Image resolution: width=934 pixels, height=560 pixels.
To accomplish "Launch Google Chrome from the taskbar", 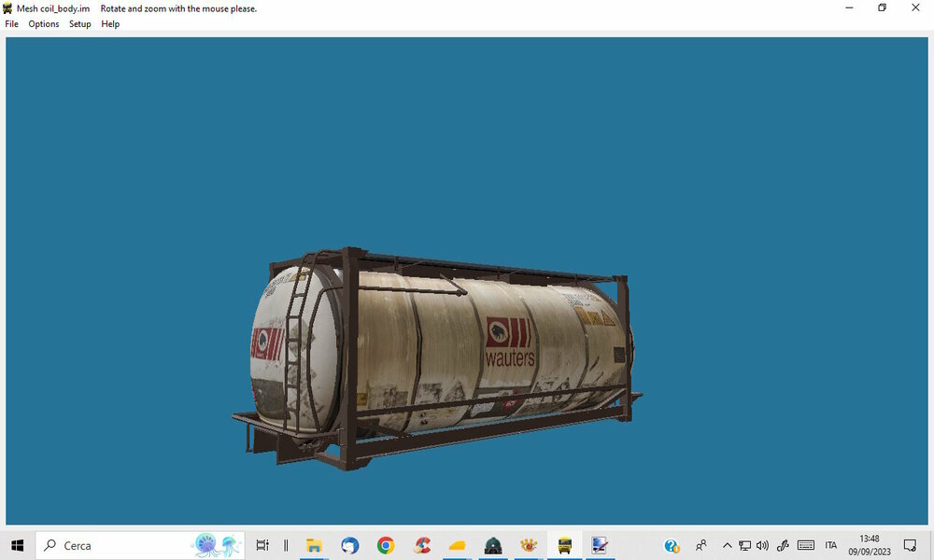I will pos(386,545).
